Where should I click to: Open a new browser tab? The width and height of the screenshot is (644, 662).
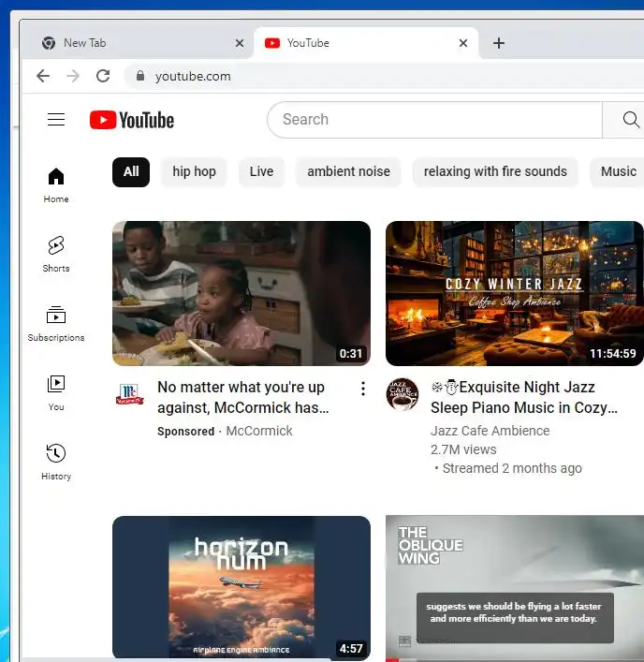499,43
